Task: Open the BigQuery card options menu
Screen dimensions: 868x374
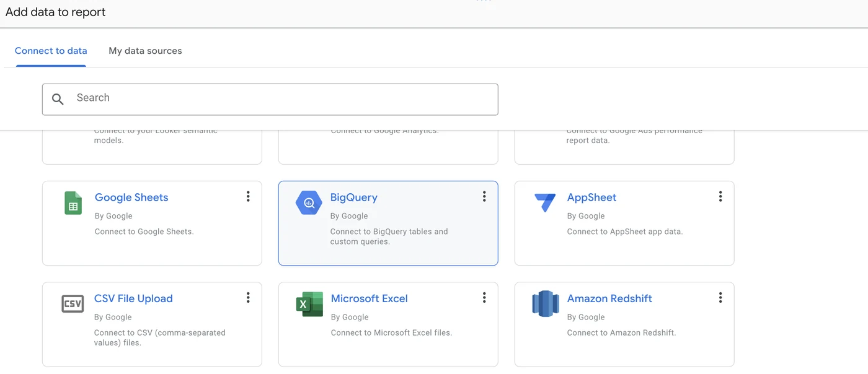Action: [x=484, y=196]
